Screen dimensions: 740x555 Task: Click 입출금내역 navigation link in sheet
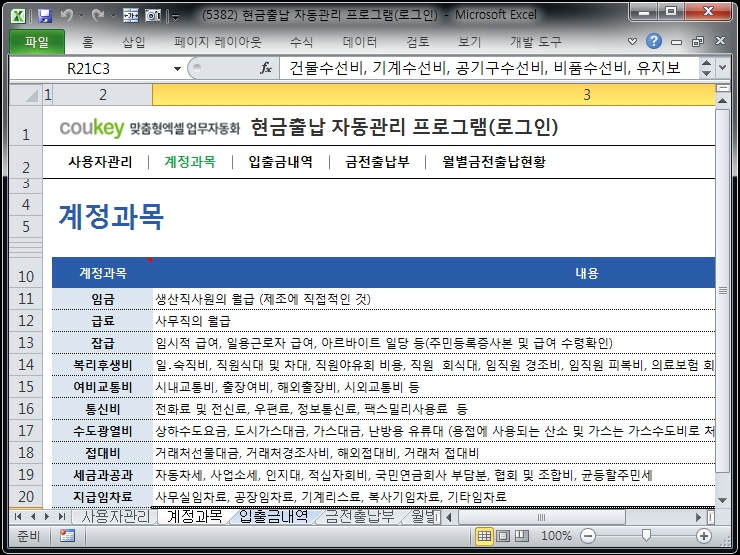280,162
